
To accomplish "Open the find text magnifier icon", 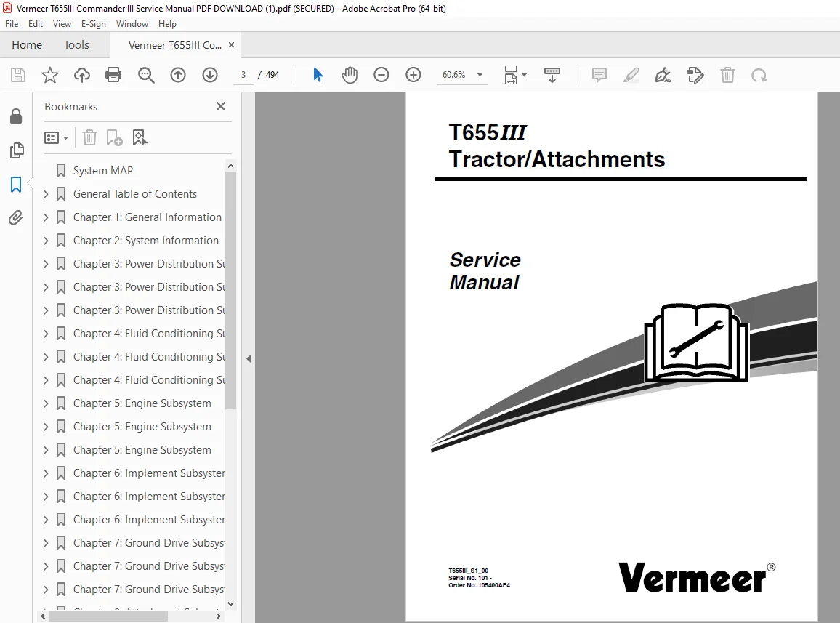I will pos(146,75).
